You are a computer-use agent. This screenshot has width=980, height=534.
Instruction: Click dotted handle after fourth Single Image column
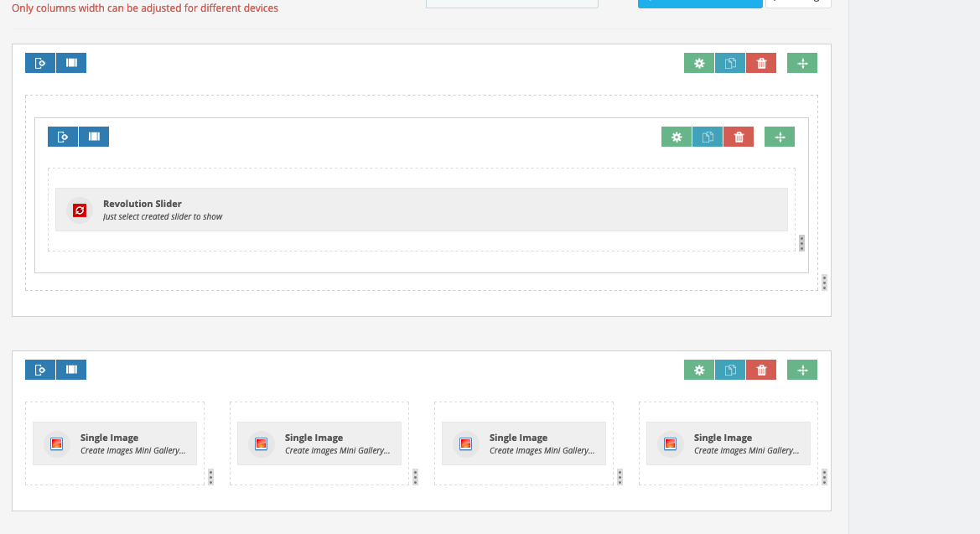[x=824, y=477]
